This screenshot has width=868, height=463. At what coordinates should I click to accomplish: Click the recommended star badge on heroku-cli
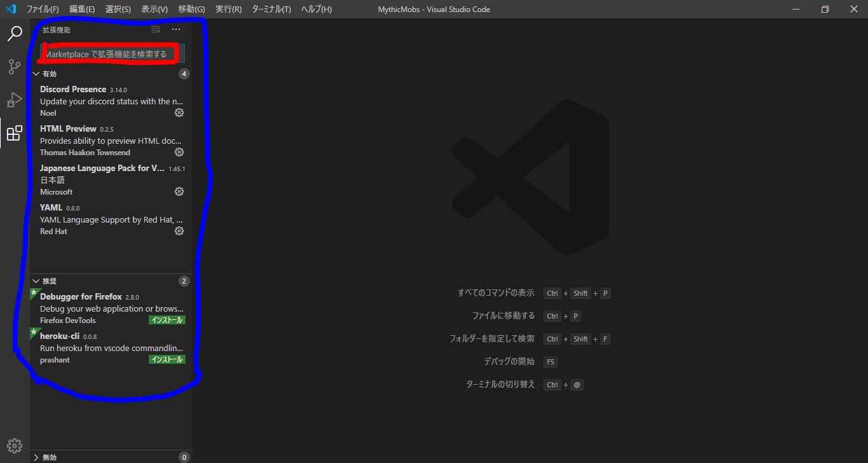tap(33, 332)
